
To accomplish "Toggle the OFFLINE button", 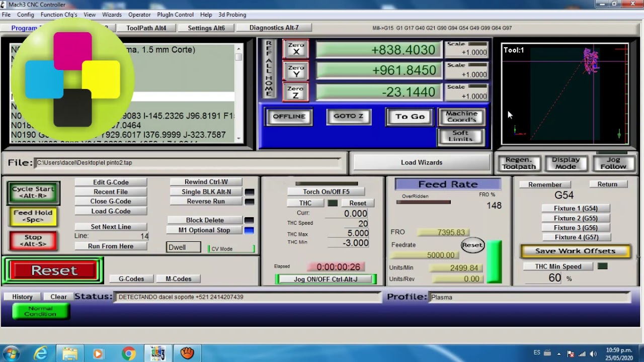I will click(289, 117).
